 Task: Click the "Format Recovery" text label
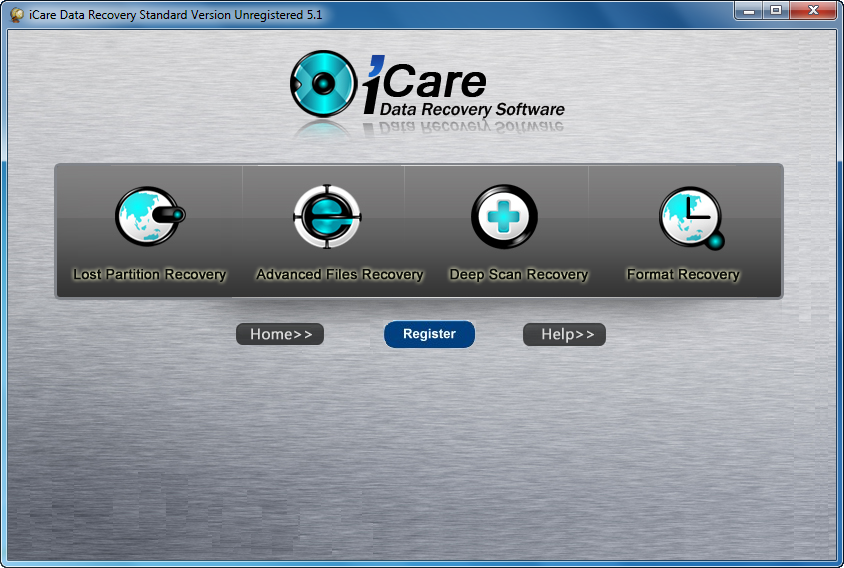(x=683, y=274)
